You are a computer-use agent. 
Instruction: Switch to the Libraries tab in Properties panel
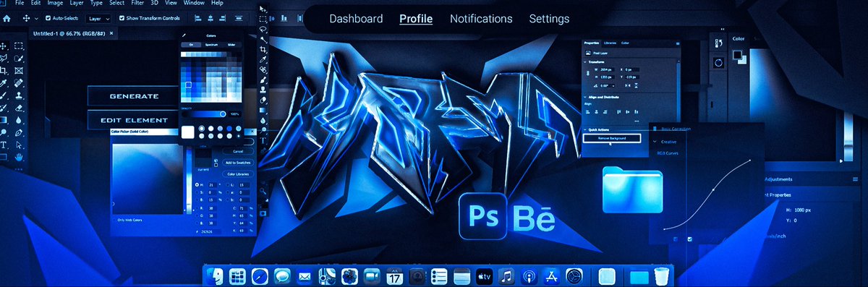(x=610, y=43)
